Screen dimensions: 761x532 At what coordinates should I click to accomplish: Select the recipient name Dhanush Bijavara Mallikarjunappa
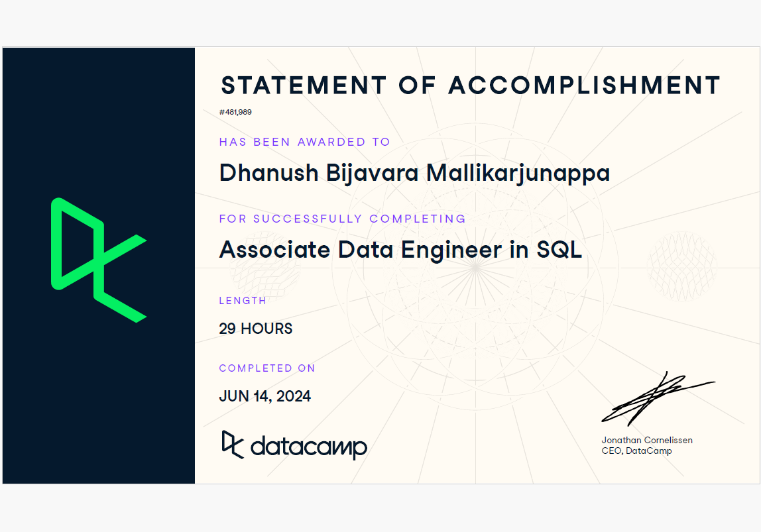[x=414, y=173]
